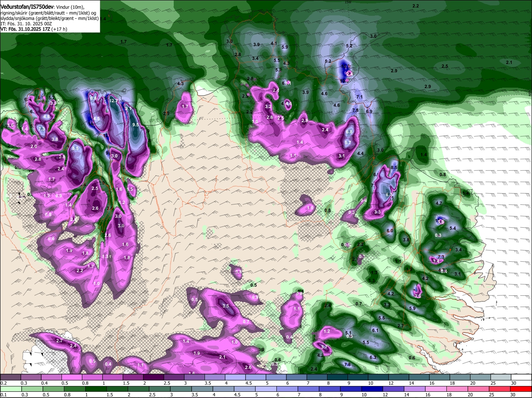The width and height of the screenshot is (532, 398).
Task: Select darkest green rain swatch starting at 1
Action: [x=95, y=389]
